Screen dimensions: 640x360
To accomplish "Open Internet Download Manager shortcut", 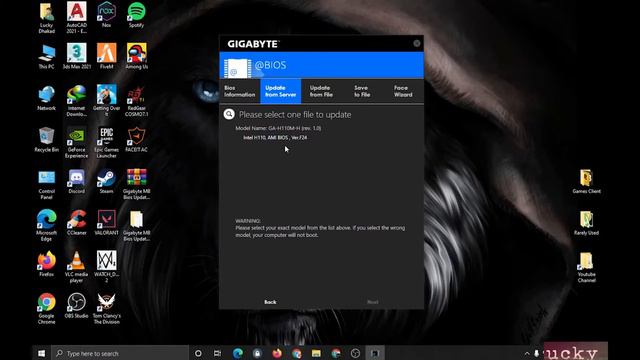I will pos(76,101).
